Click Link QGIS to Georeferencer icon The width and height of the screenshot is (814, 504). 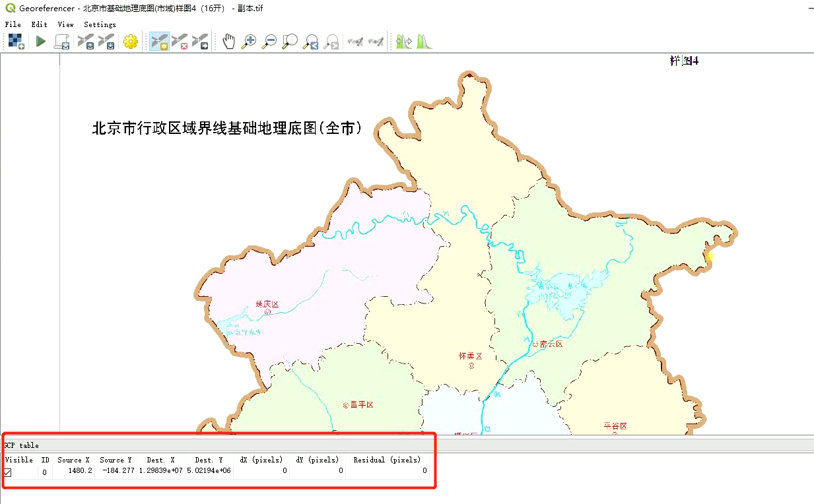tap(376, 42)
